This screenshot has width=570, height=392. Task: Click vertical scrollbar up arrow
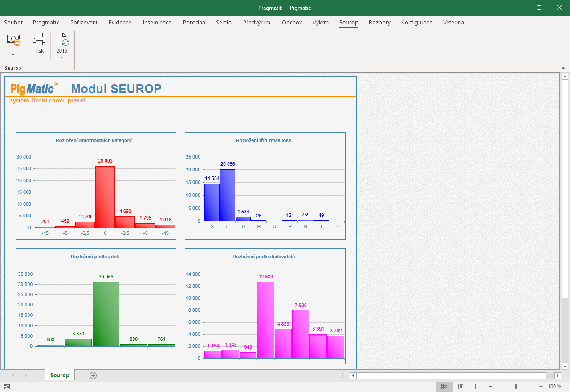coord(565,77)
